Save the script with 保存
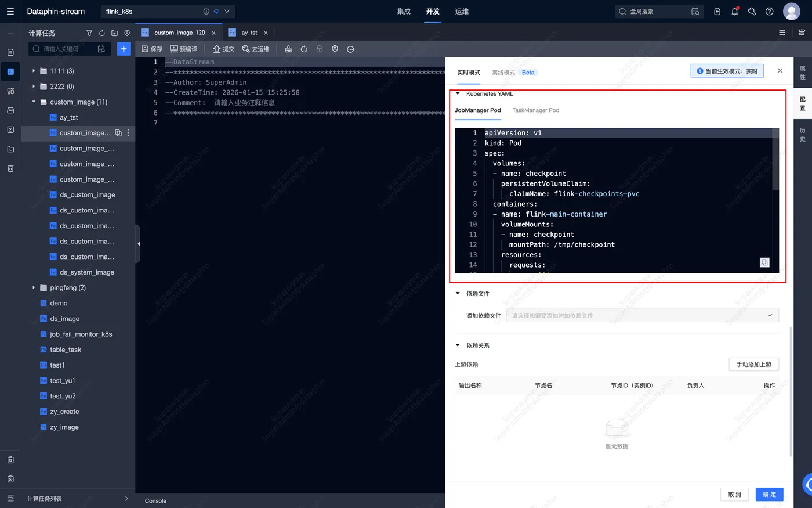The width and height of the screenshot is (812, 508). (152, 49)
